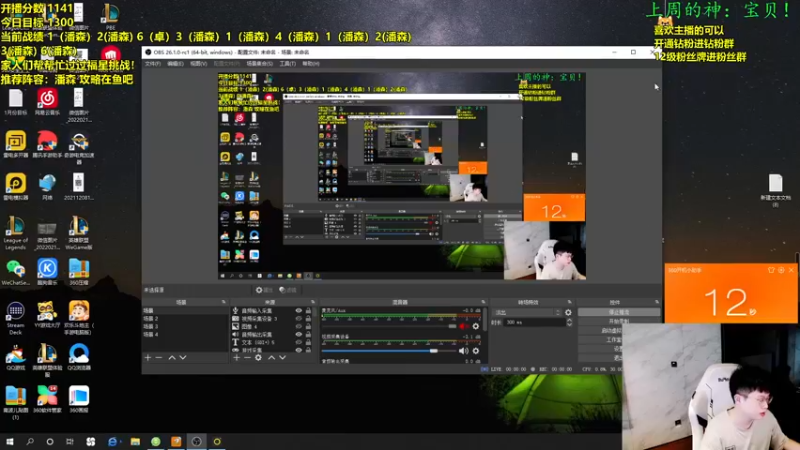Unmute the 麦克风/Aux red speaker icon
The image size is (800, 450).
(463, 326)
